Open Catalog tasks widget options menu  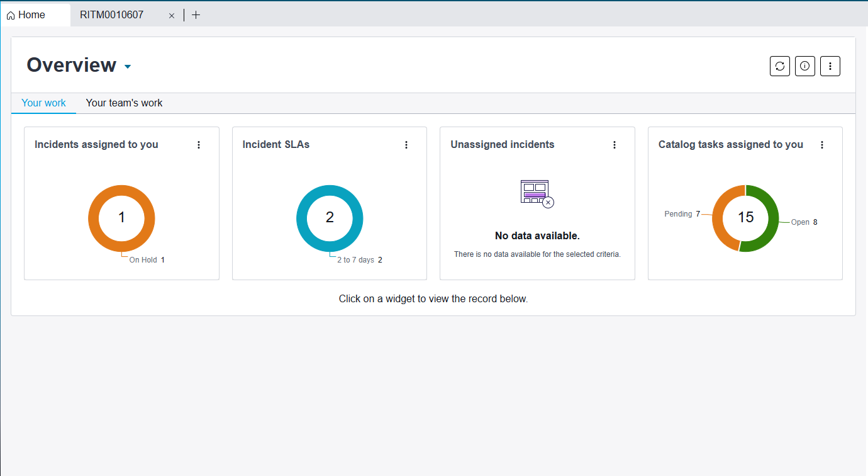(x=822, y=145)
